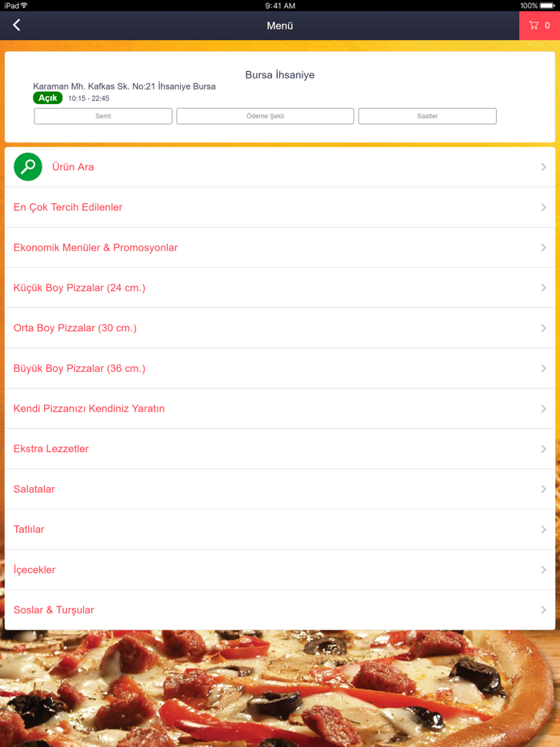
Task: Open Tatlılar category
Action: 280,529
